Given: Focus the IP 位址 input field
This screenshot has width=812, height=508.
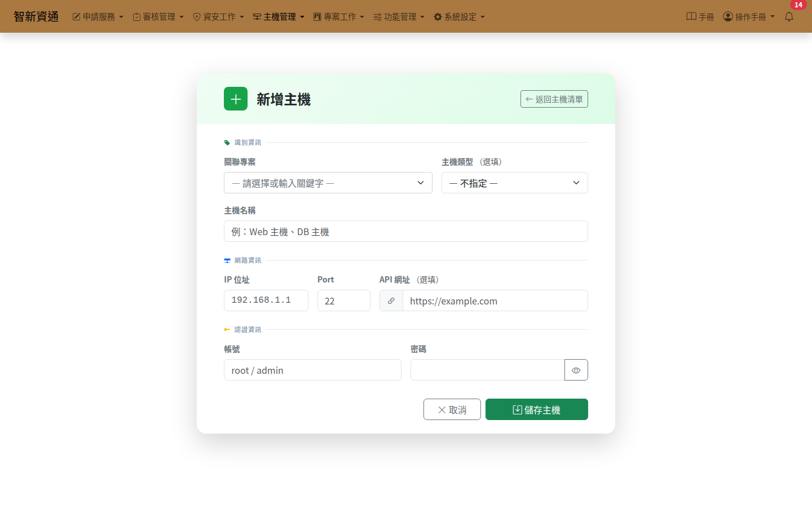Looking at the screenshot, I should click(x=266, y=301).
